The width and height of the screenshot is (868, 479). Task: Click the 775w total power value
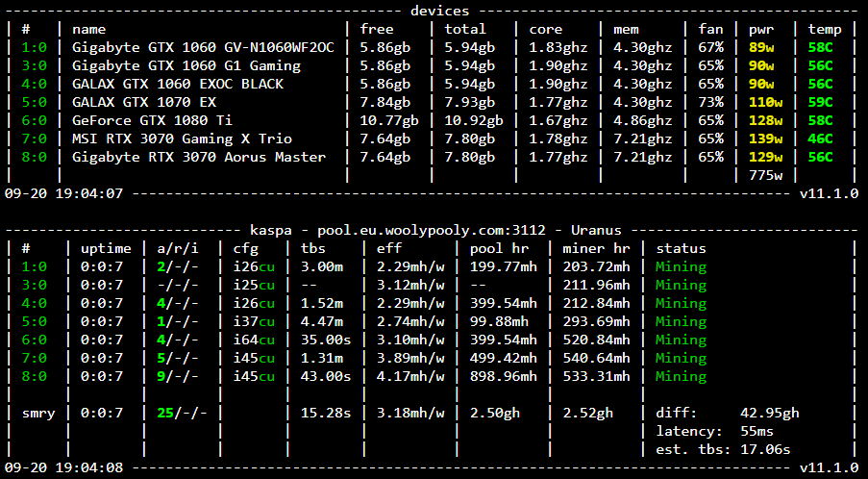765,176
